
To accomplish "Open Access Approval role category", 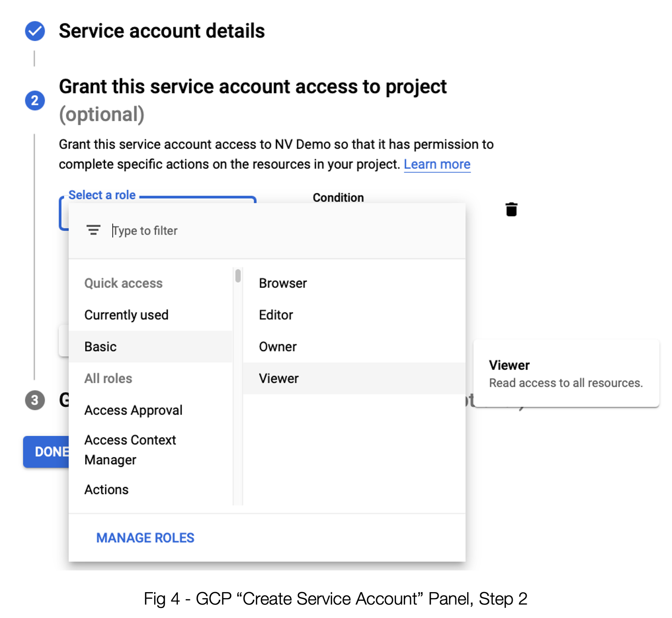I will tap(133, 410).
